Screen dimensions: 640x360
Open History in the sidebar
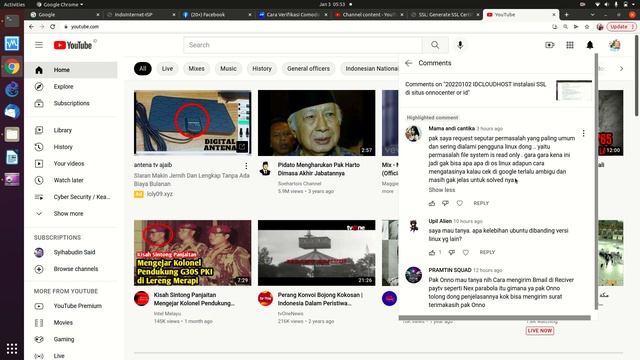71,147
